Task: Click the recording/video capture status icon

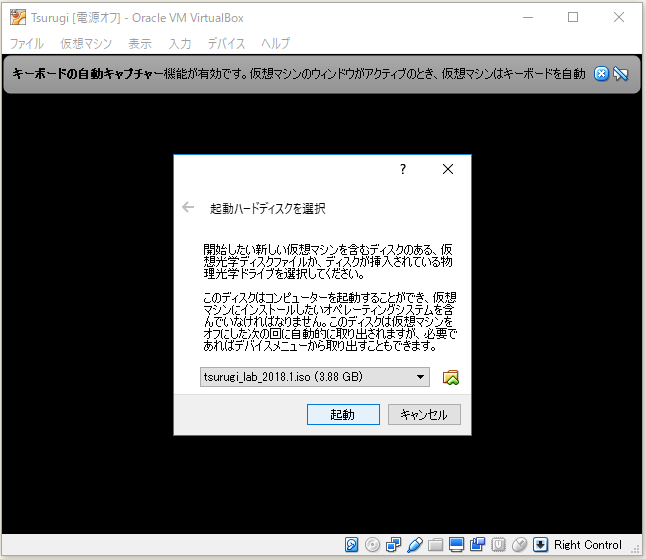Action: click(x=477, y=545)
